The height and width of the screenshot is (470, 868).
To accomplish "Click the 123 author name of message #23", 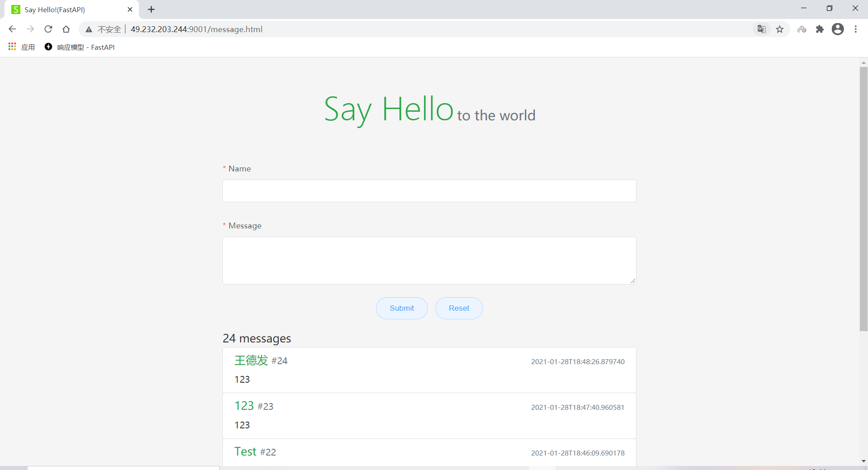I will (244, 406).
